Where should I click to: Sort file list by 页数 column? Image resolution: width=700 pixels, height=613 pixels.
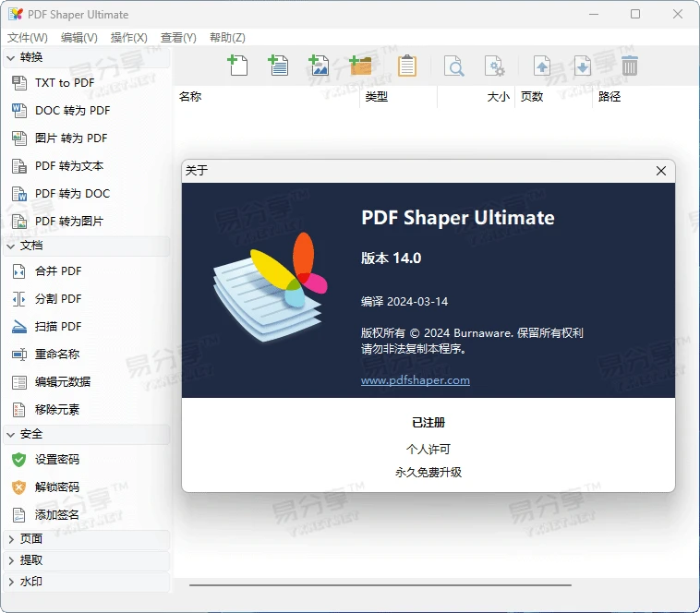pos(553,97)
